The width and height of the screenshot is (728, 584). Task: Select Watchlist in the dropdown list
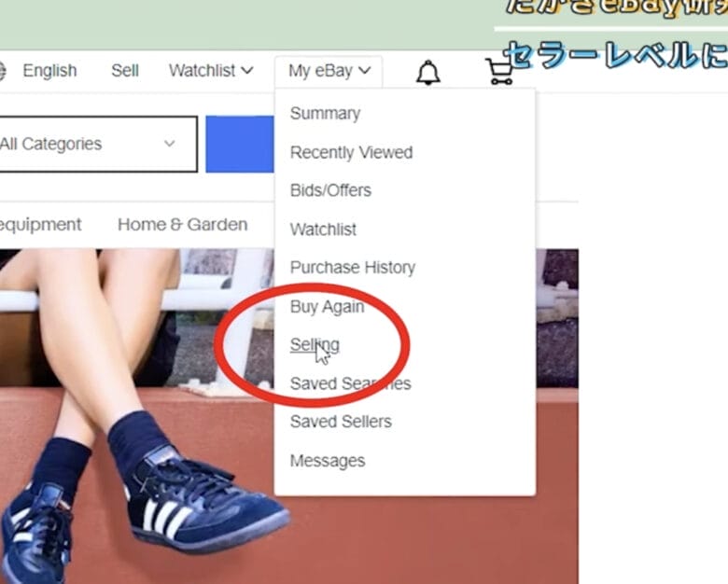(x=323, y=229)
